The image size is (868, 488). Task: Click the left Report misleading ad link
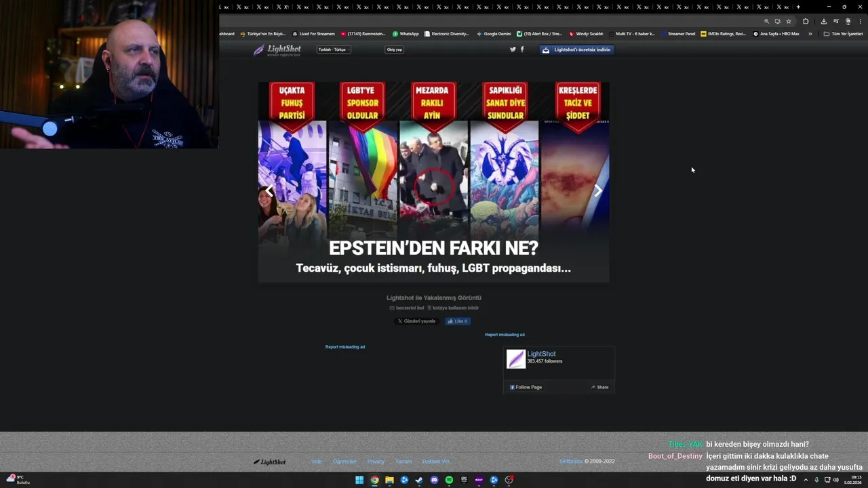coord(345,347)
